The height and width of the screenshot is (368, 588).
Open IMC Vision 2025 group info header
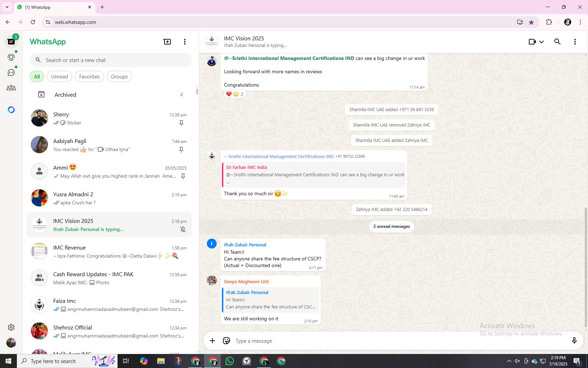tap(364, 42)
